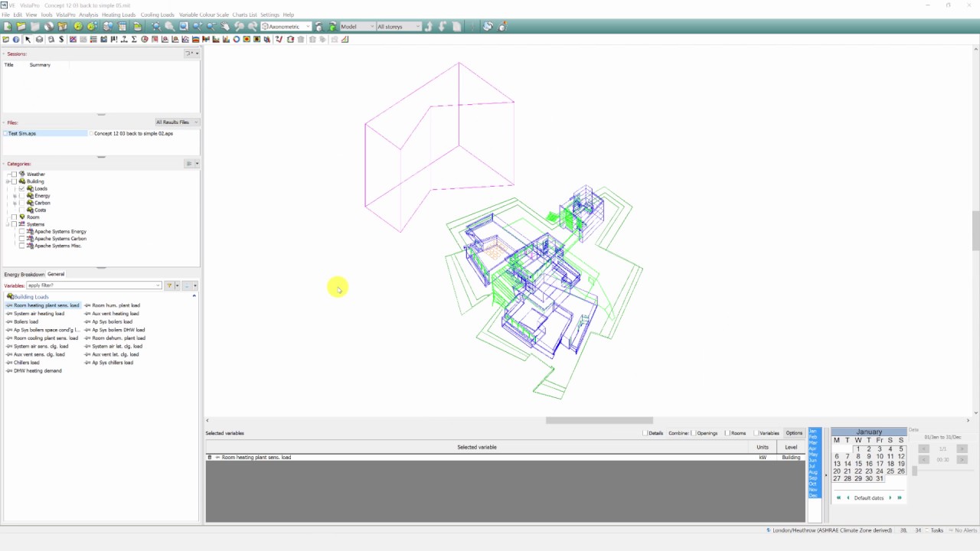This screenshot has height=551, width=980.
Task: Click previous date step arrow by Default dates
Action: (x=848, y=497)
